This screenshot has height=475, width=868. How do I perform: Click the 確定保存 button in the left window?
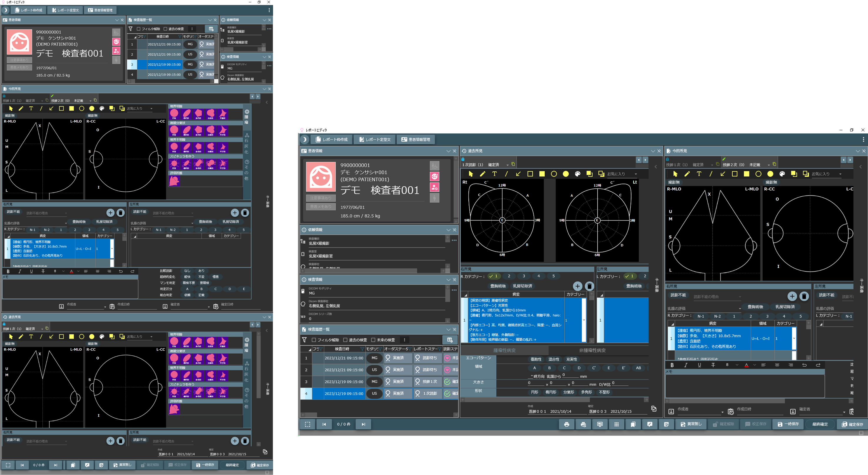coord(260,465)
